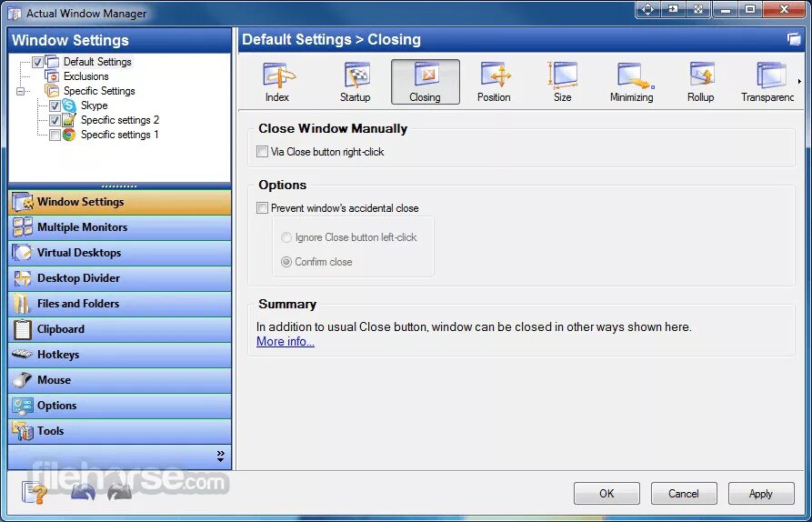The height and width of the screenshot is (522, 812).
Task: Open the More info... link
Action: (x=286, y=342)
